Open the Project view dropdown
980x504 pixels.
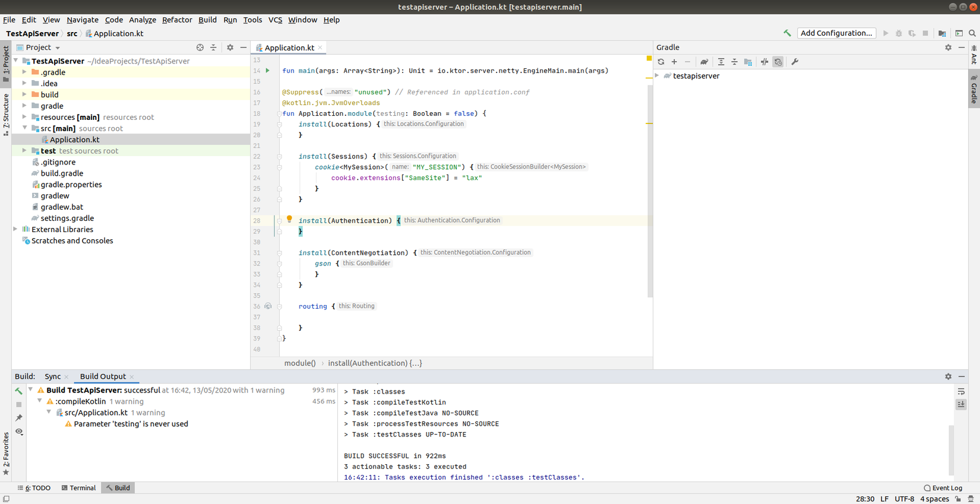click(58, 47)
